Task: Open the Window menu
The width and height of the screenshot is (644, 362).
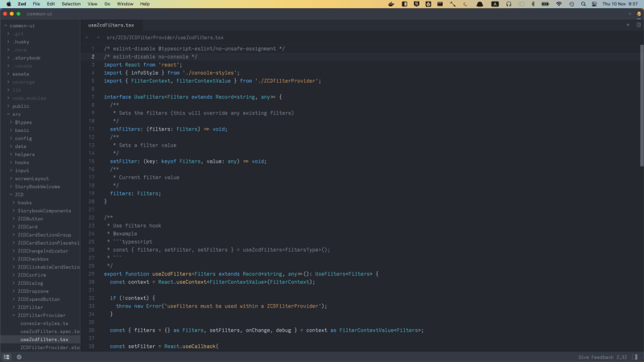Action: coord(125,4)
